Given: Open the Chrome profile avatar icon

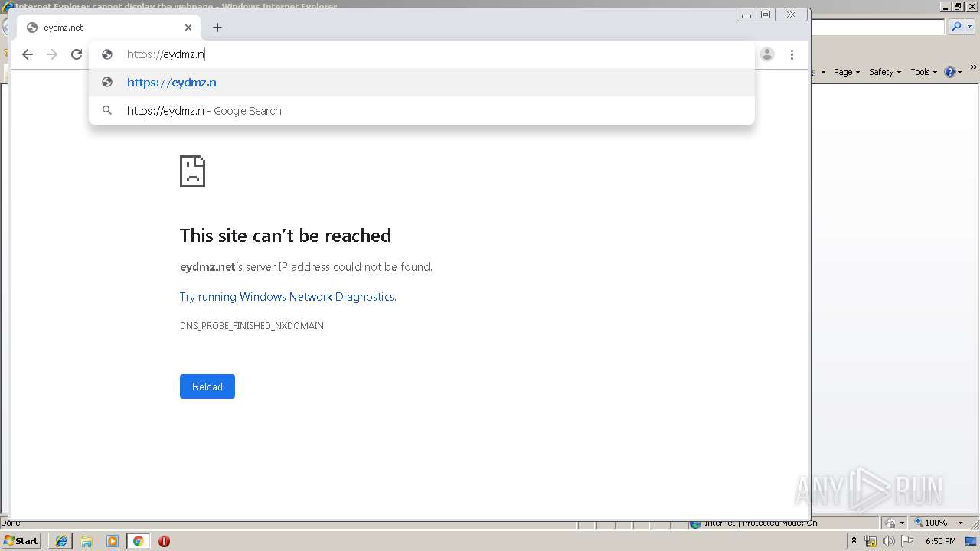Looking at the screenshot, I should coord(767,54).
